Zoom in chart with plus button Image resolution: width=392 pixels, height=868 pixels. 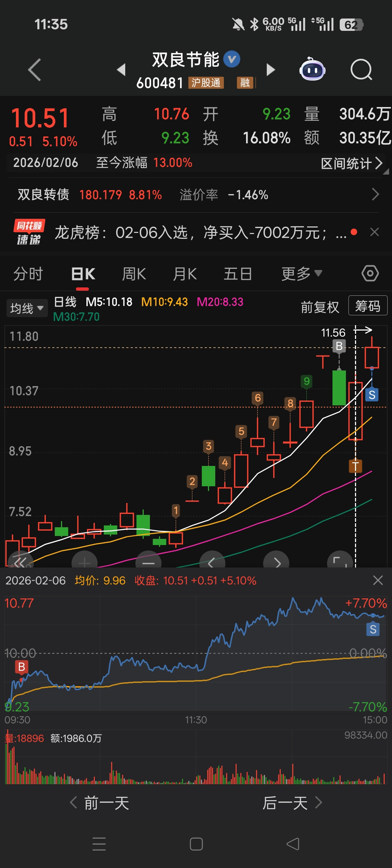85,560
